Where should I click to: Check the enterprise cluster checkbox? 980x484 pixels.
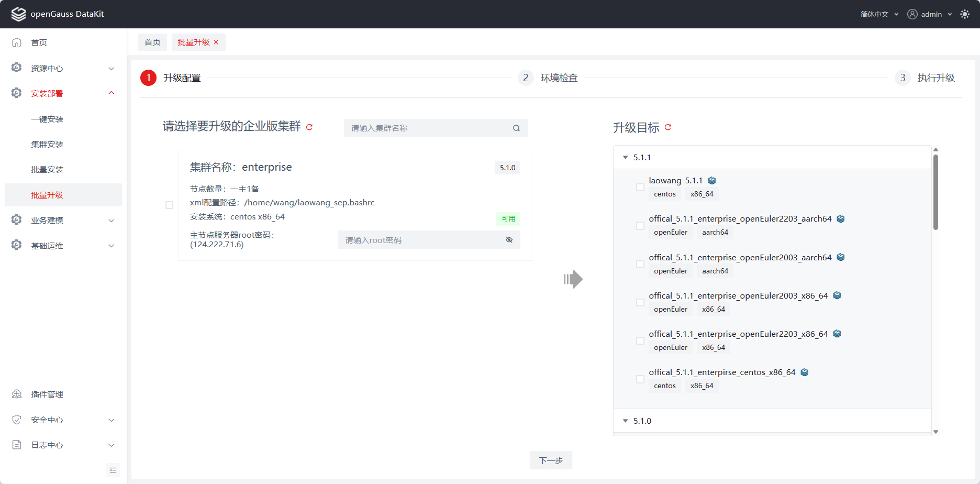169,205
